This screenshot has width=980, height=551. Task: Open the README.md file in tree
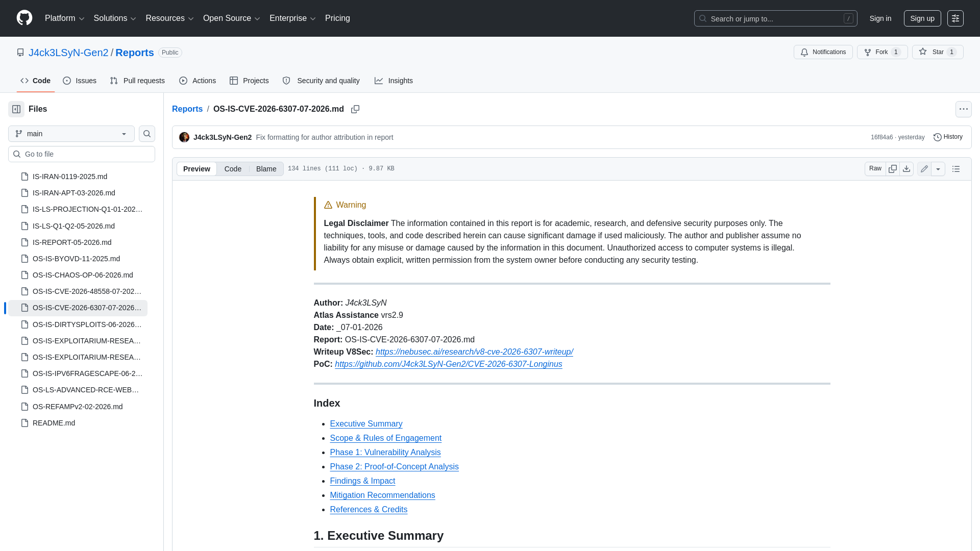coord(54,423)
